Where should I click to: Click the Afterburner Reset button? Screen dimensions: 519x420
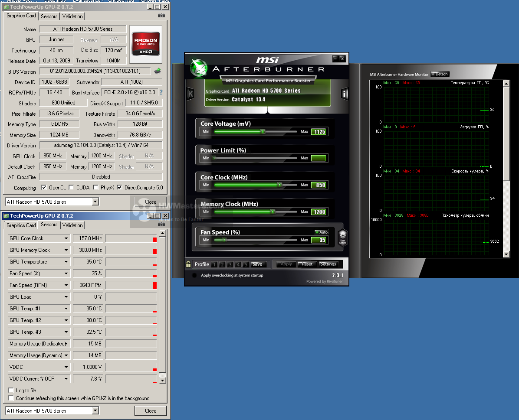coord(307,264)
